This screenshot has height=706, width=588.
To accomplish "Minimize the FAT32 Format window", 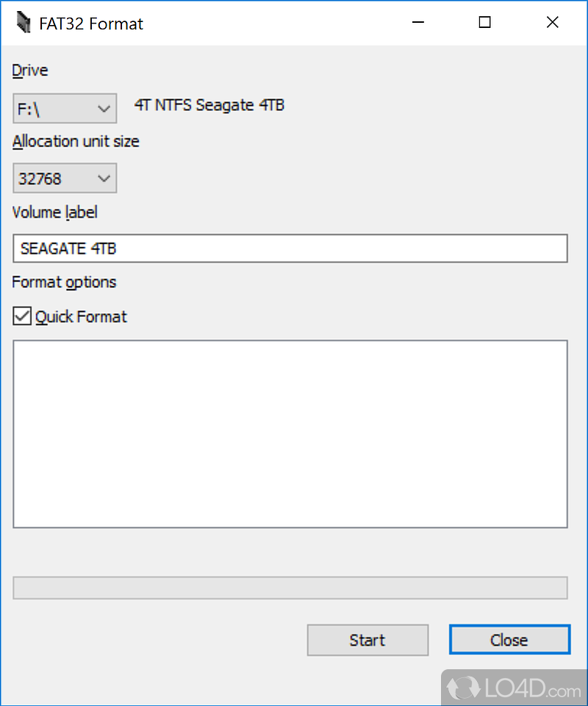I will click(x=418, y=22).
